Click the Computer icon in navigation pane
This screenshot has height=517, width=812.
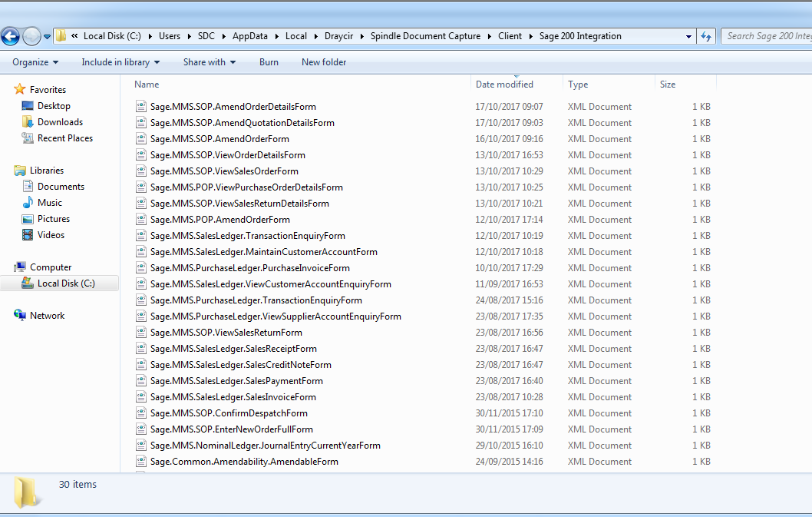tap(20, 267)
